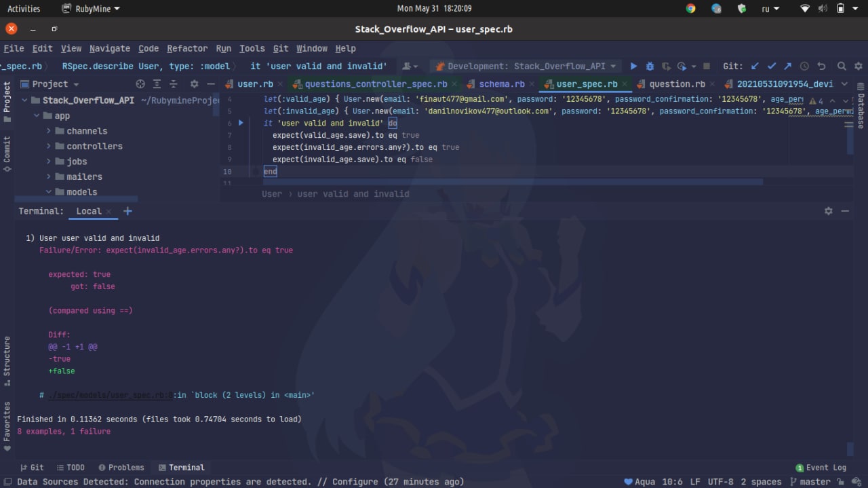Change 2 spaces indent setting
Viewport: 868px width, 488px height.
pos(761,482)
